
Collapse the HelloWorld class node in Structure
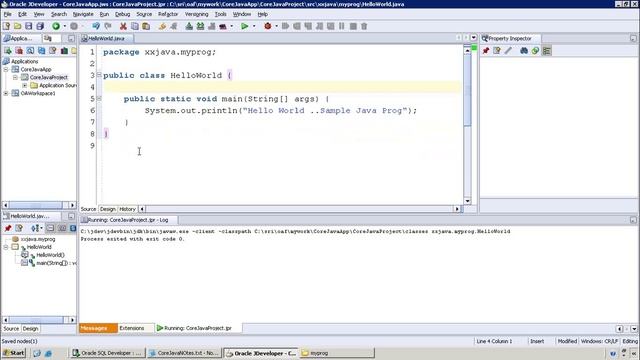(6, 247)
